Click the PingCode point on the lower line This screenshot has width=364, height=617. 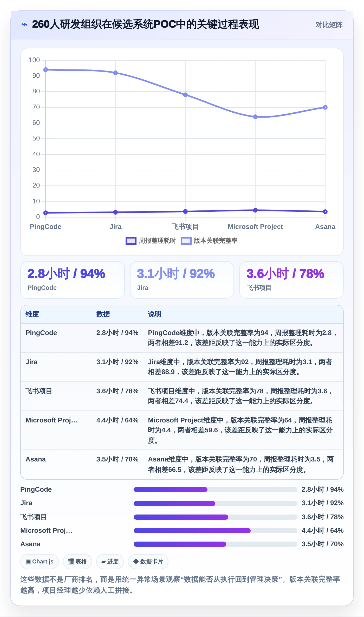pyautogui.click(x=45, y=213)
